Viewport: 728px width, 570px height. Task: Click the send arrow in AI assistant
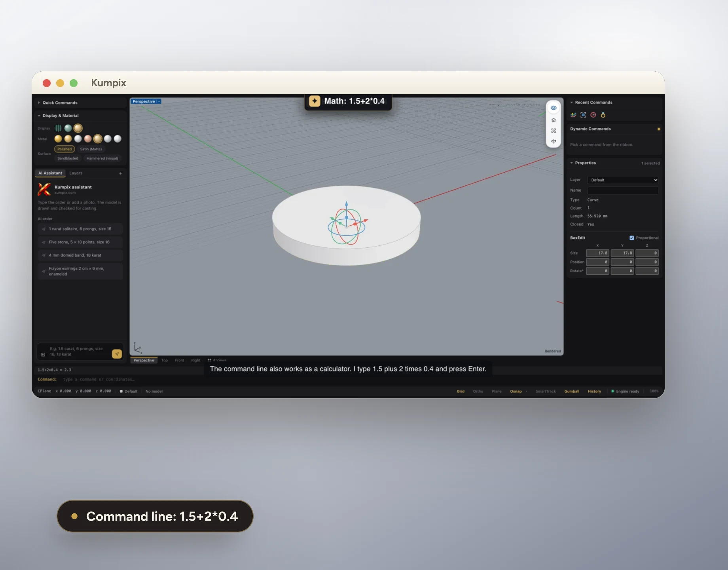point(117,354)
